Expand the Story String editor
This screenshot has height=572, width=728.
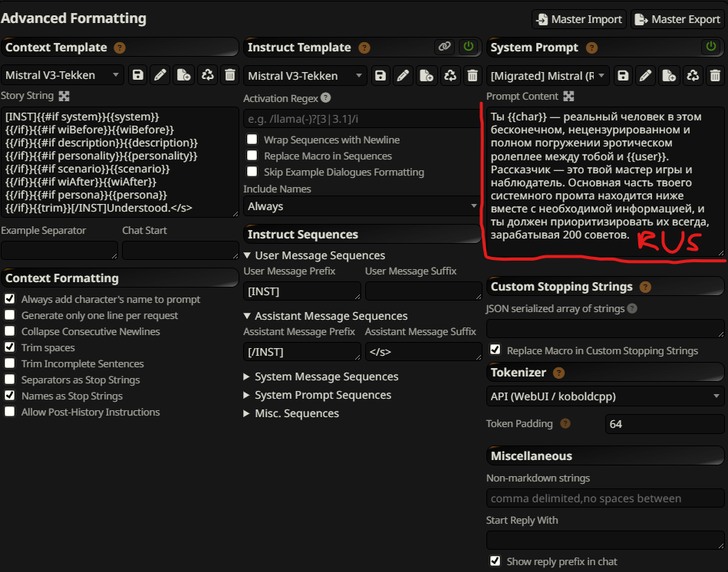(x=64, y=97)
